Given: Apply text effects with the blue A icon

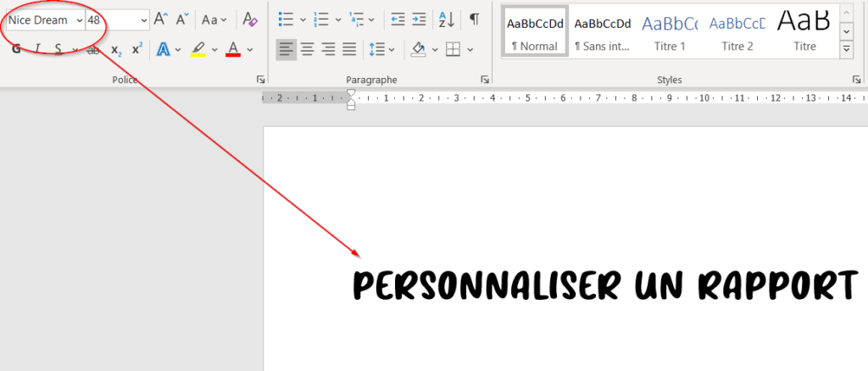Looking at the screenshot, I should (x=164, y=49).
